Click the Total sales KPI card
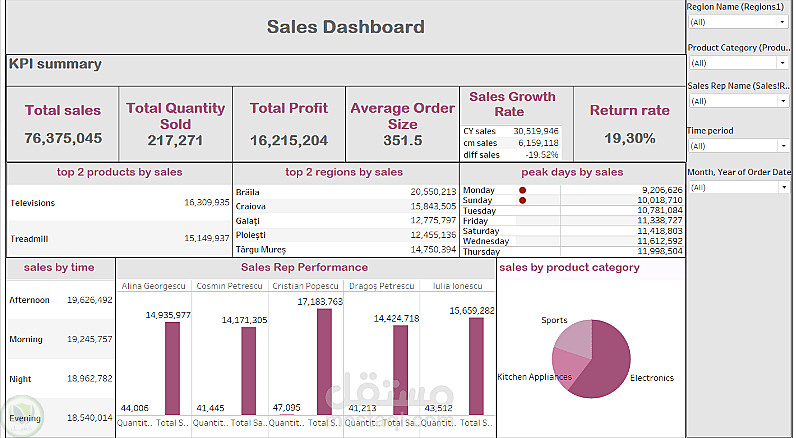Viewport: 796px width, 438px height. (63, 124)
